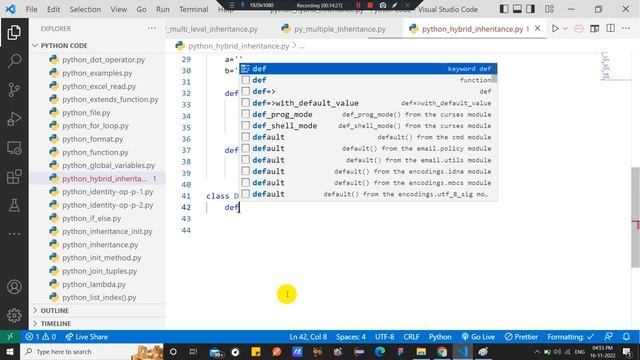This screenshot has height=360, width=640.
Task: Change language mode Python in status bar
Action: (x=440, y=337)
